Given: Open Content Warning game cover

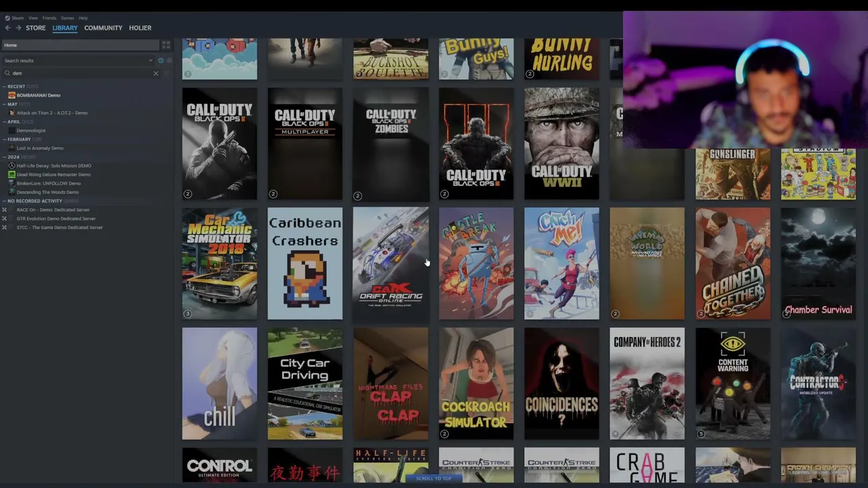Looking at the screenshot, I should pyautogui.click(x=732, y=384).
